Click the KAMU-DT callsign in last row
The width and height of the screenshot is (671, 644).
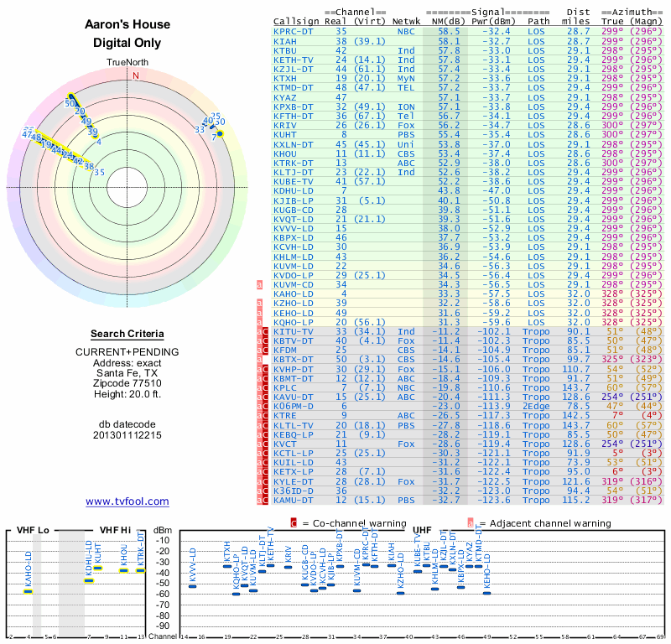[x=293, y=501]
